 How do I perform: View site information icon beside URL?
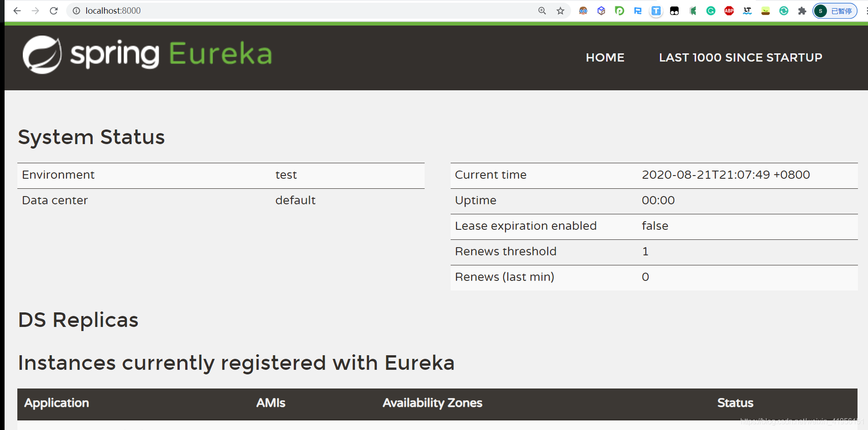(x=76, y=10)
